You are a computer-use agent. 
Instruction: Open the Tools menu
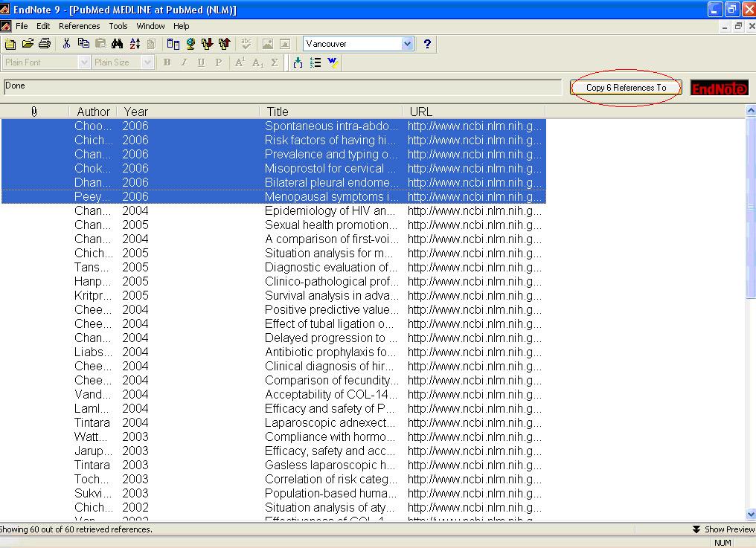point(118,26)
